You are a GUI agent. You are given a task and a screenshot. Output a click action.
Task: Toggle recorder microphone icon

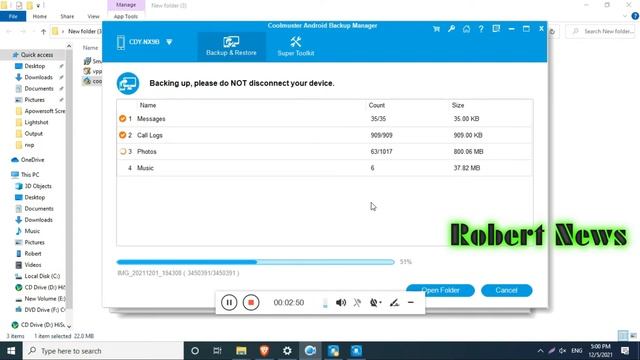pyautogui.click(x=357, y=302)
